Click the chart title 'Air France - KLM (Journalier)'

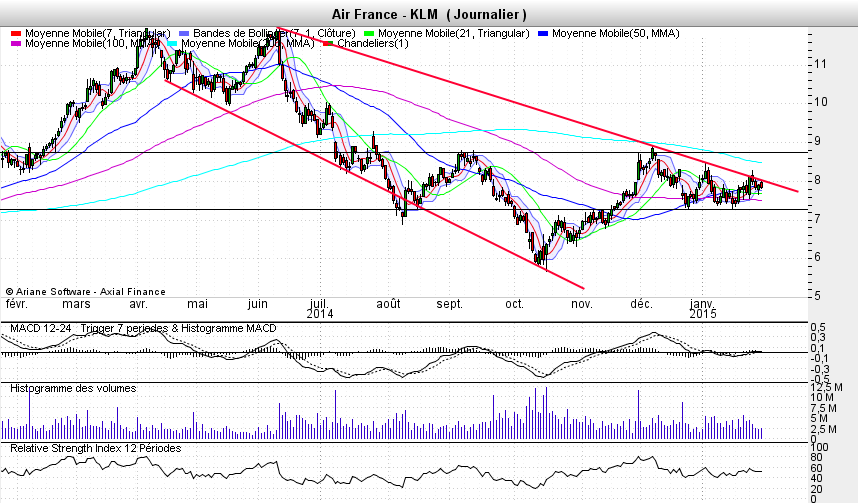point(429,14)
